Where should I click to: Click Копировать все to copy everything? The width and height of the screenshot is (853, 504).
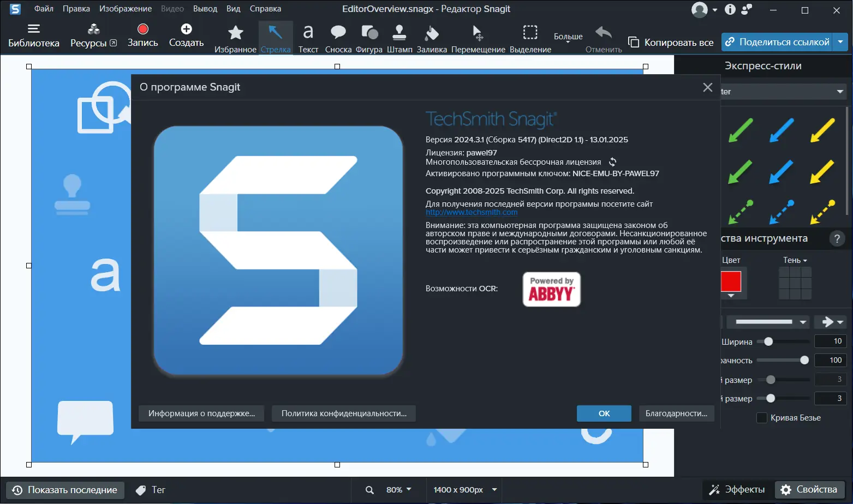tap(671, 41)
